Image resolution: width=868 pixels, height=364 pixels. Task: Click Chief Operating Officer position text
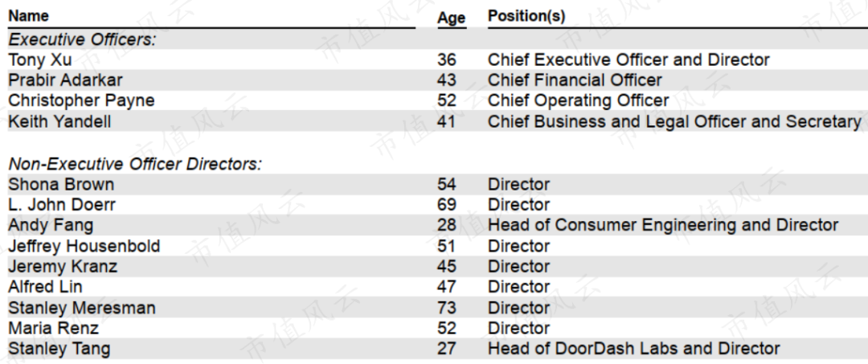pos(578,101)
